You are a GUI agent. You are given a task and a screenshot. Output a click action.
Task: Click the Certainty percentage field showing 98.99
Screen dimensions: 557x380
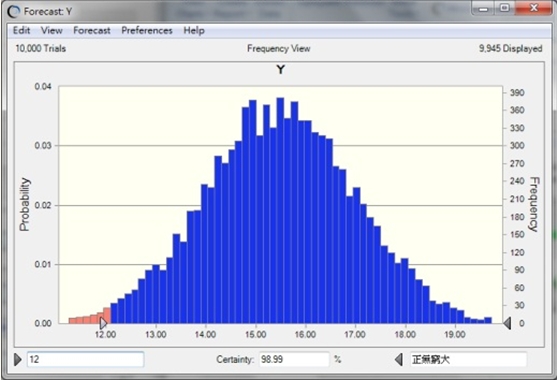[294, 359]
